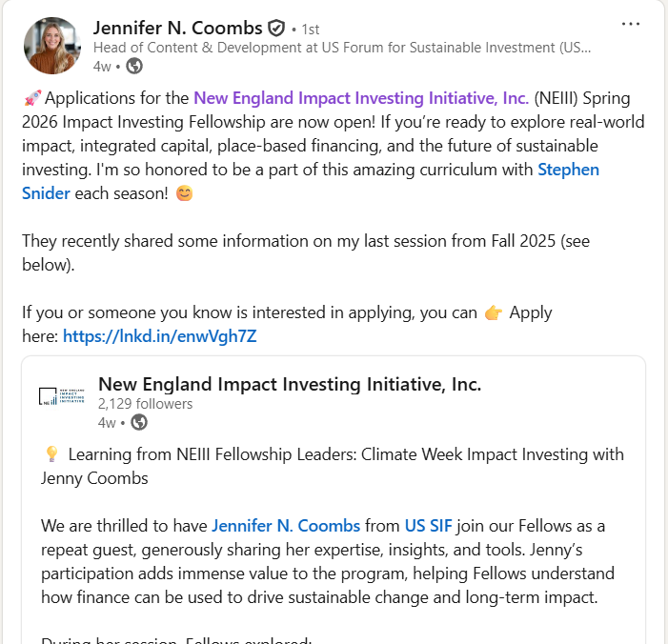Click the Head of Content & Development headline
The width and height of the screenshot is (668, 644).
[x=342, y=48]
